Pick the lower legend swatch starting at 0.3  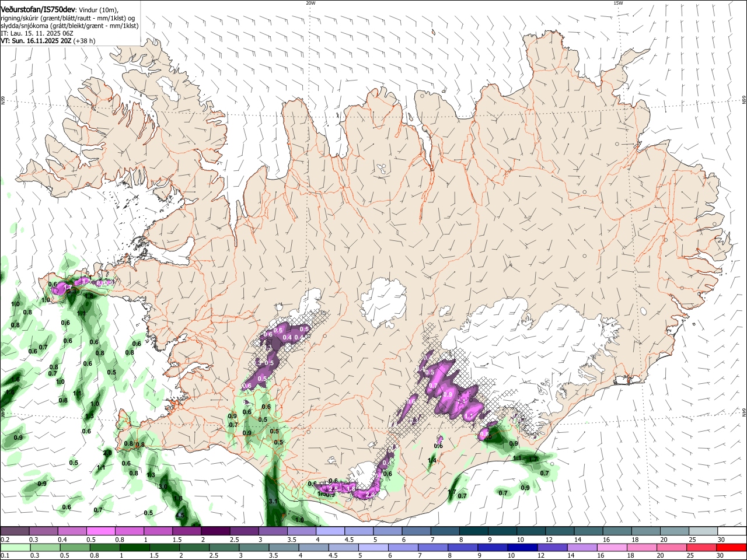[44, 547]
